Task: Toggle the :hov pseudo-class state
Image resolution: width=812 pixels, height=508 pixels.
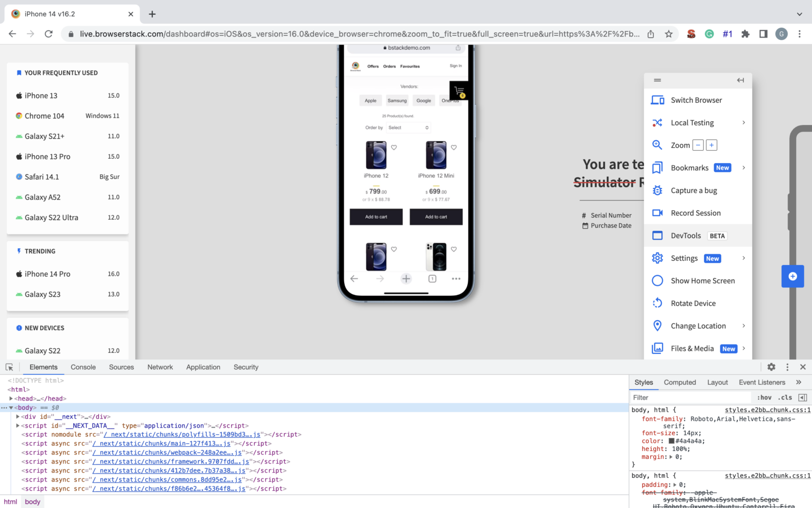Action: 764,397
